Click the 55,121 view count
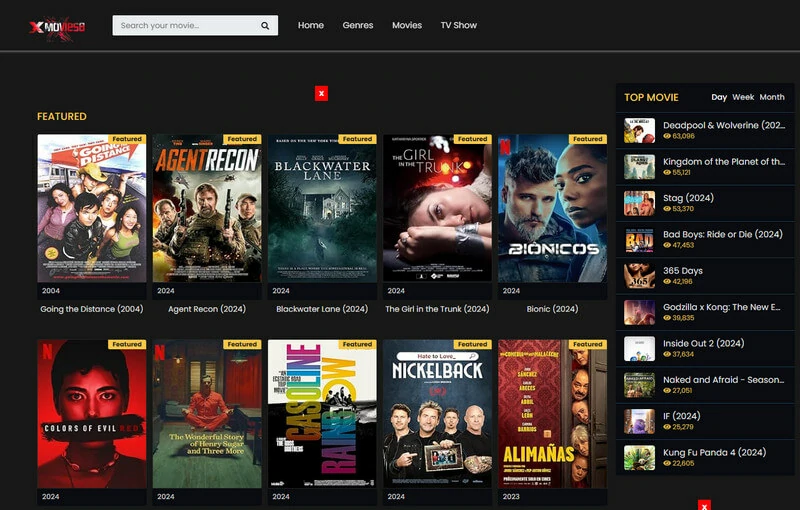 point(681,172)
